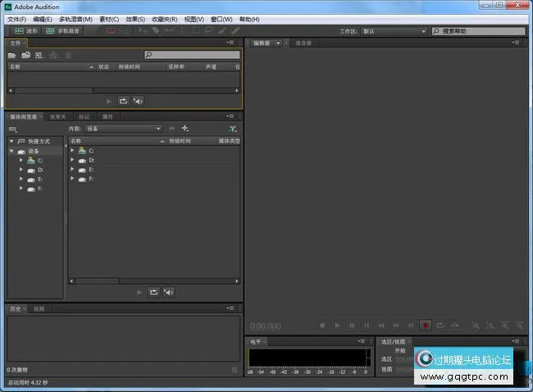Toggle auto-play speaker button in 文件 panel
The image size is (533, 392).
138,101
